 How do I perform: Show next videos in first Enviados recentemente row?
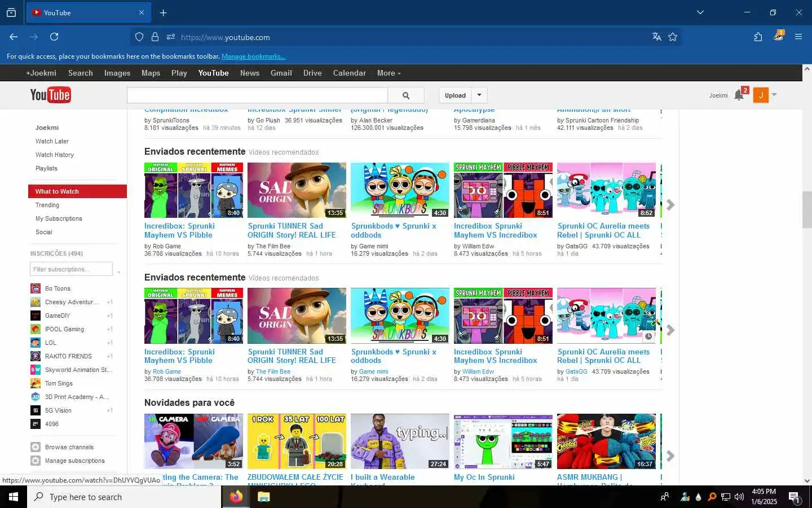click(x=670, y=204)
